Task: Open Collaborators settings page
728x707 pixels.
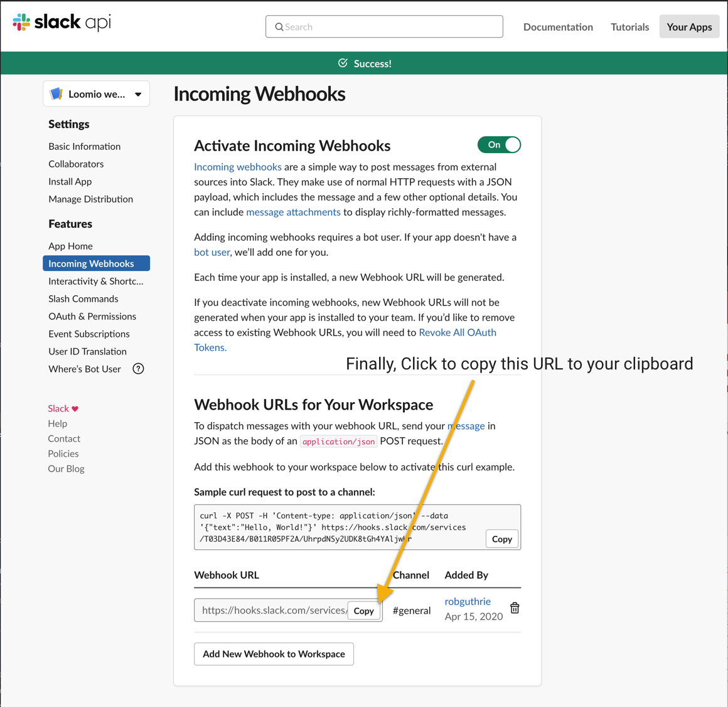Action: 76,164
